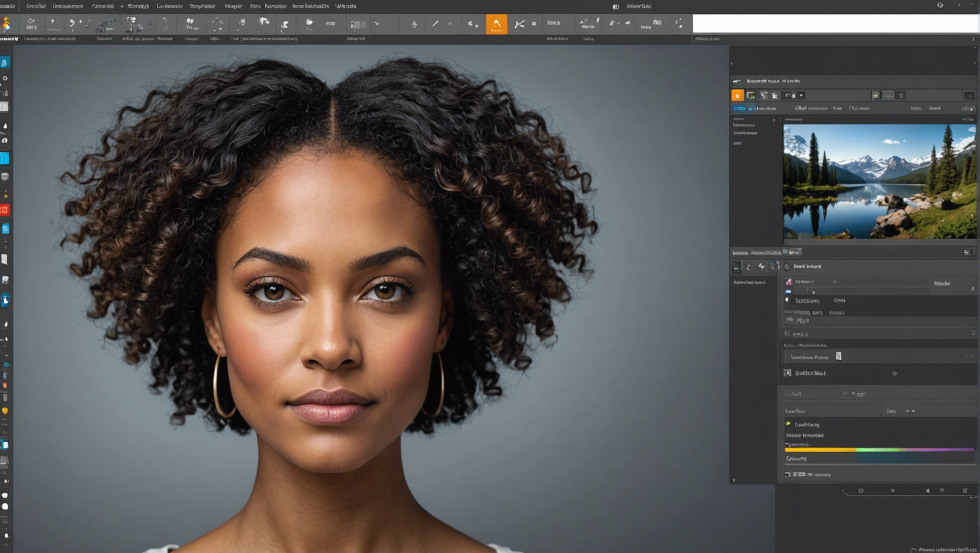Click the landscape lake preview thumbnail

pos(880,181)
